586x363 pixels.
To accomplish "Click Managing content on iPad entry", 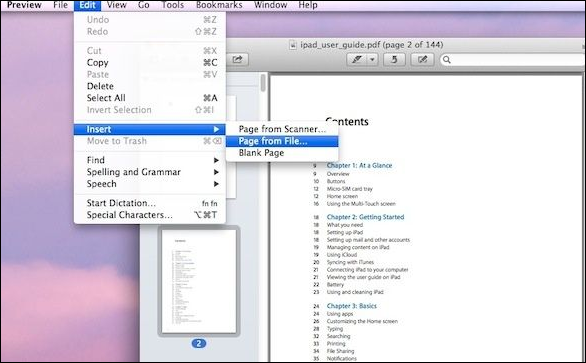I will click(358, 247).
